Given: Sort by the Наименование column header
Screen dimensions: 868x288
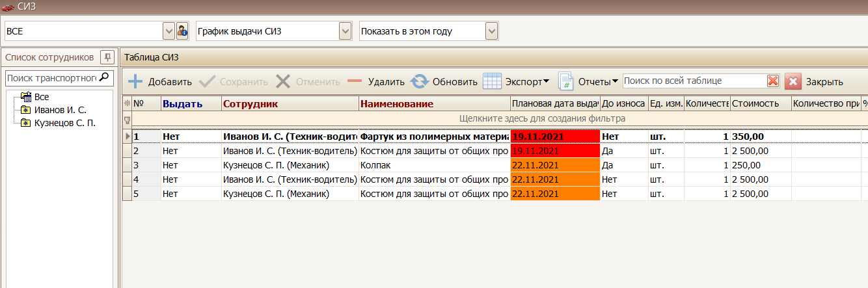Looking at the screenshot, I should pyautogui.click(x=435, y=103).
